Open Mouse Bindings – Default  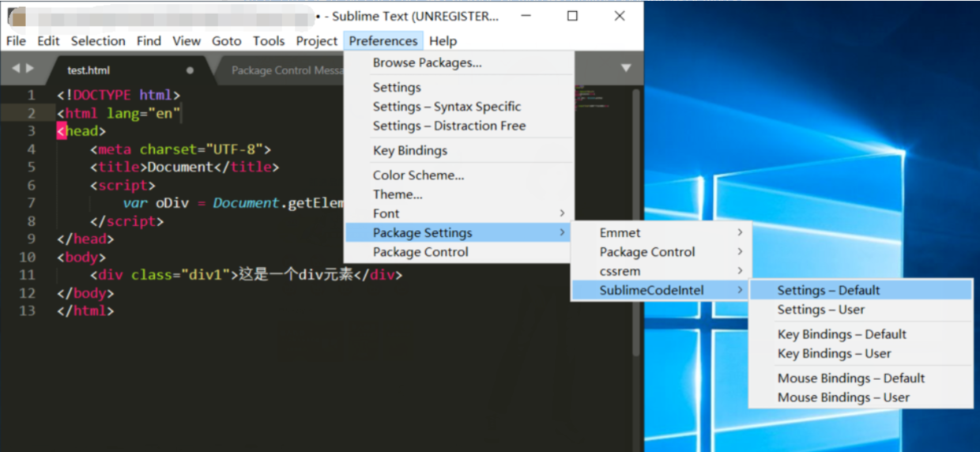click(x=861, y=379)
